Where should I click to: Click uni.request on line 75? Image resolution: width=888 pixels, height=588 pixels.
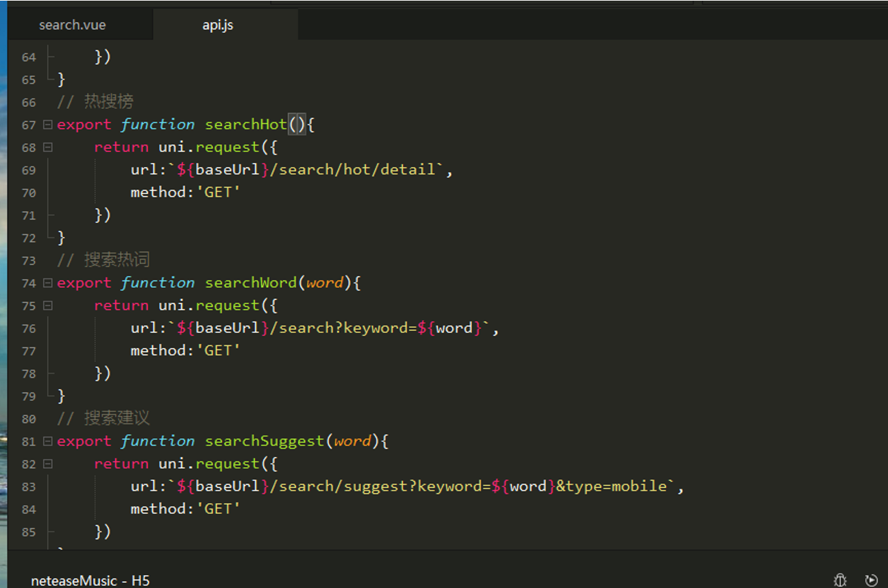click(209, 306)
